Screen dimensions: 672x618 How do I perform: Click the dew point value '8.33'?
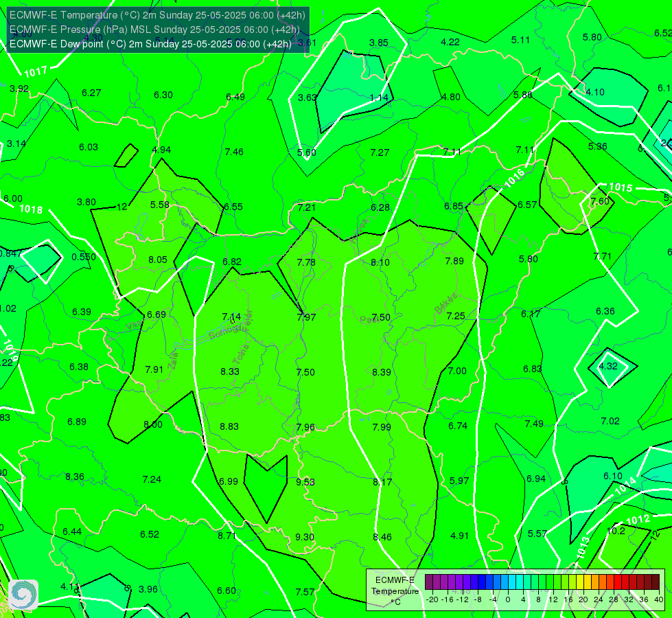tap(230, 371)
